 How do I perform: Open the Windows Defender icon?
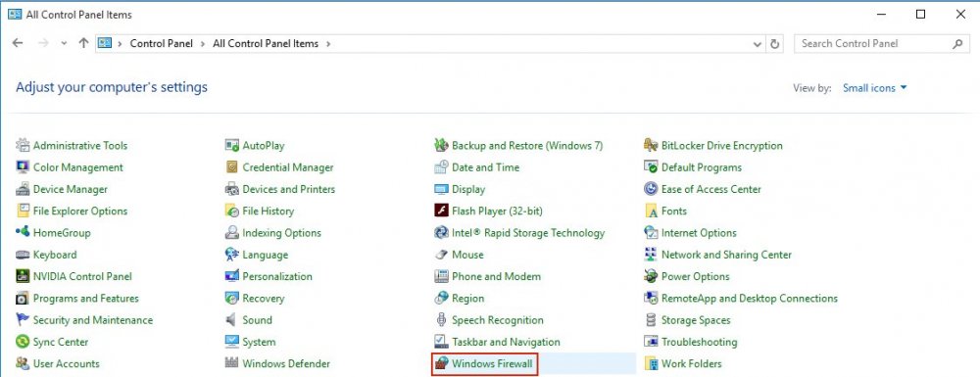click(x=232, y=364)
